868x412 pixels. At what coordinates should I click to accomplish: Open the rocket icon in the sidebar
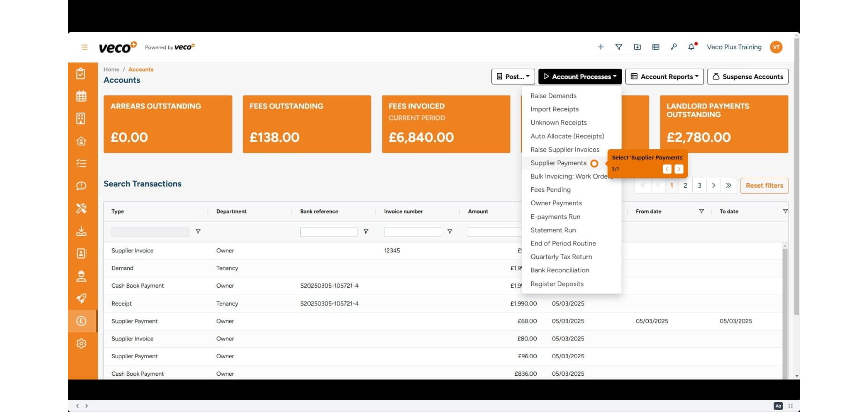[x=81, y=298]
